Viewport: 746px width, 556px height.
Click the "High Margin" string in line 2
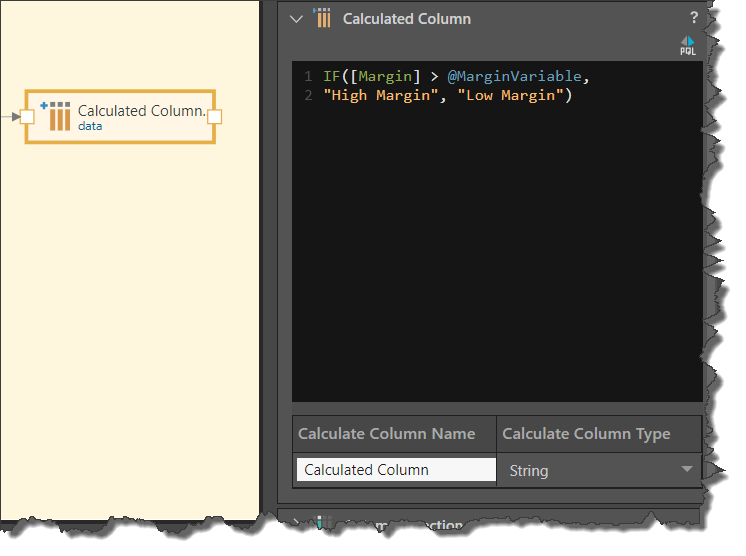tap(380, 96)
